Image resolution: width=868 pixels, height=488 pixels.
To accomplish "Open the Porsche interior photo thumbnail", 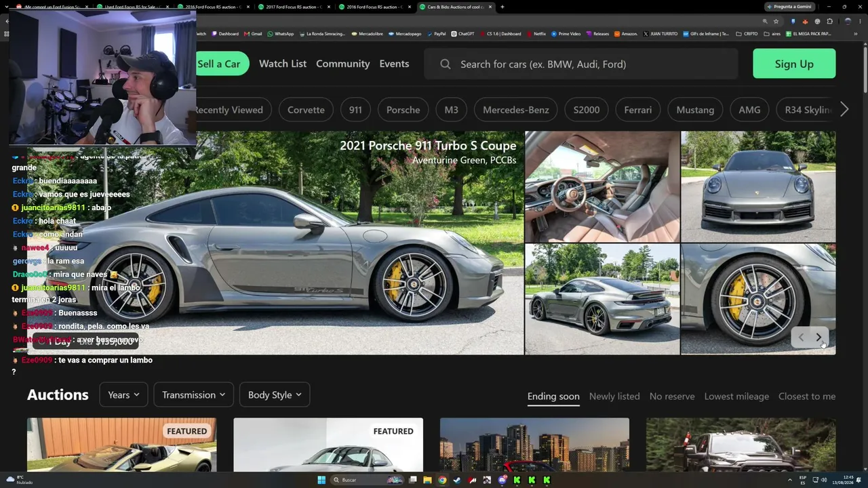I will [602, 186].
